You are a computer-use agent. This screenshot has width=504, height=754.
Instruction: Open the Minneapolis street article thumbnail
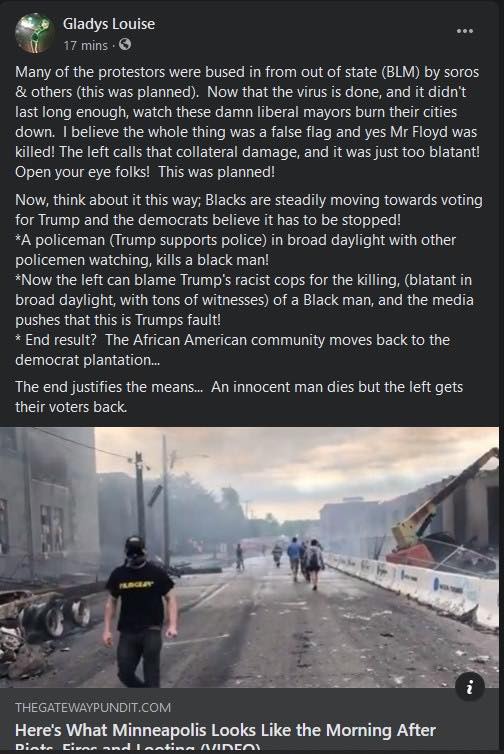click(249, 557)
